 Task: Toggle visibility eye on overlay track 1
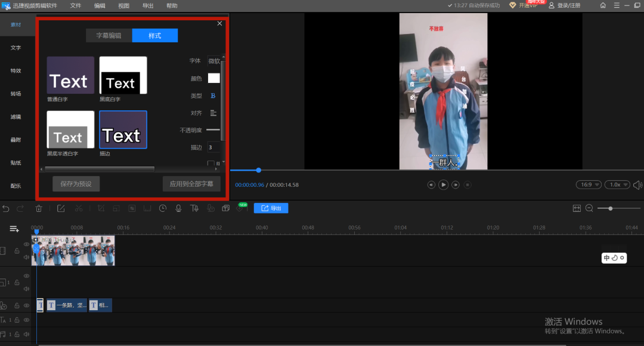tap(26, 276)
